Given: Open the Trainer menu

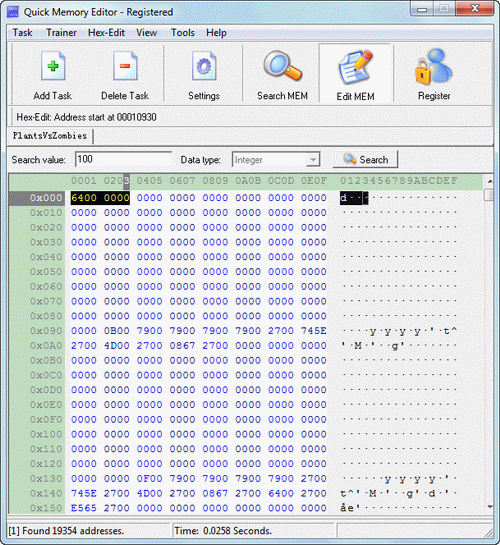Looking at the screenshot, I should (x=61, y=33).
